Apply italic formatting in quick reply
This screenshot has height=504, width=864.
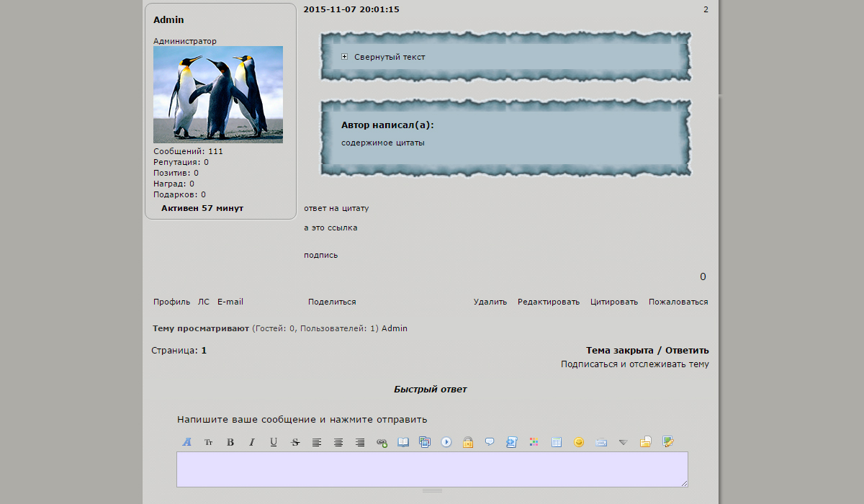pos(252,442)
